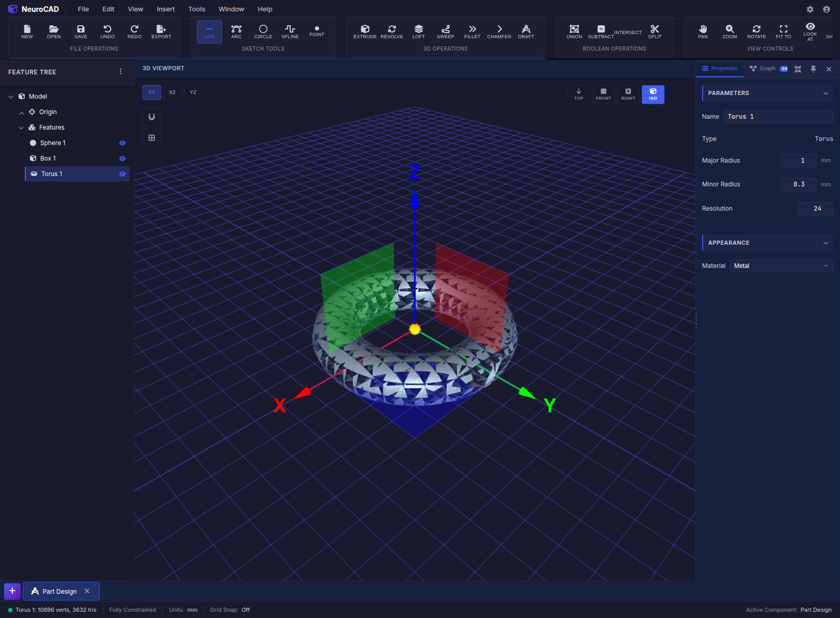
Task: Activate the Rotate view control
Action: [x=756, y=31]
